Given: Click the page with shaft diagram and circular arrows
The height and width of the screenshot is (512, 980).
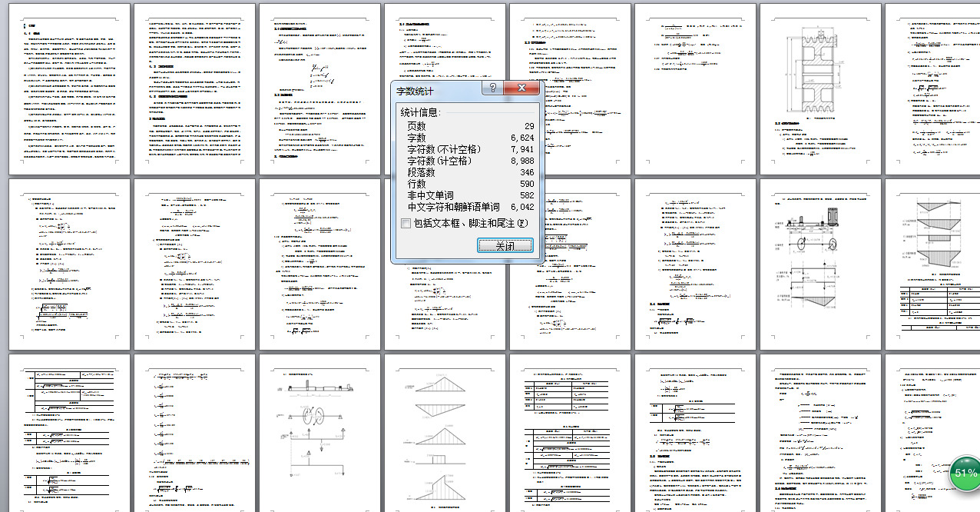Looking at the screenshot, I should click(x=319, y=433).
